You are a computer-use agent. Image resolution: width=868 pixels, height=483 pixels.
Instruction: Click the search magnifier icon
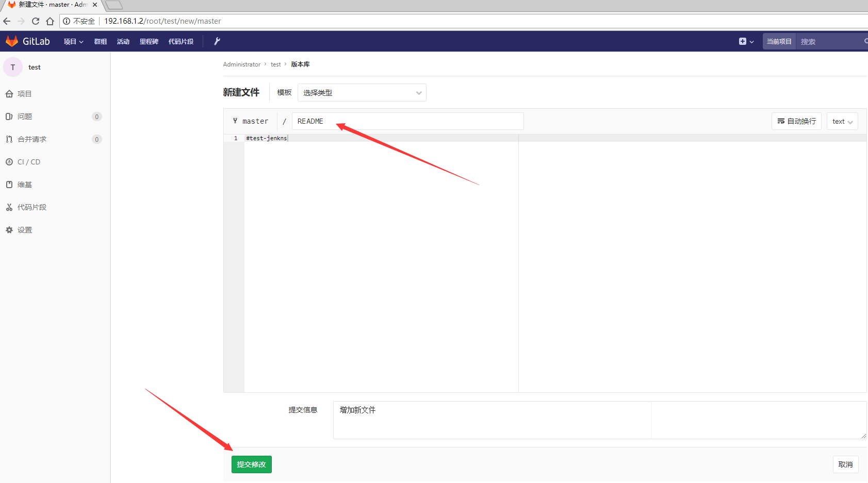(866, 41)
